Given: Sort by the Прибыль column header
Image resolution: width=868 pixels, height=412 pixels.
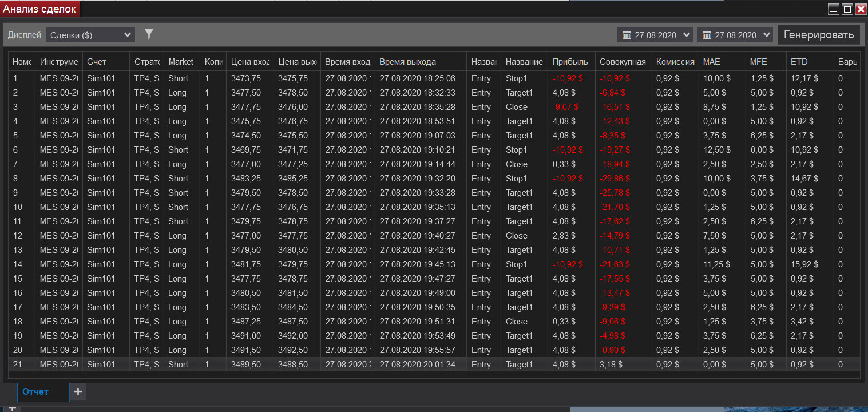Looking at the screenshot, I should click(571, 62).
